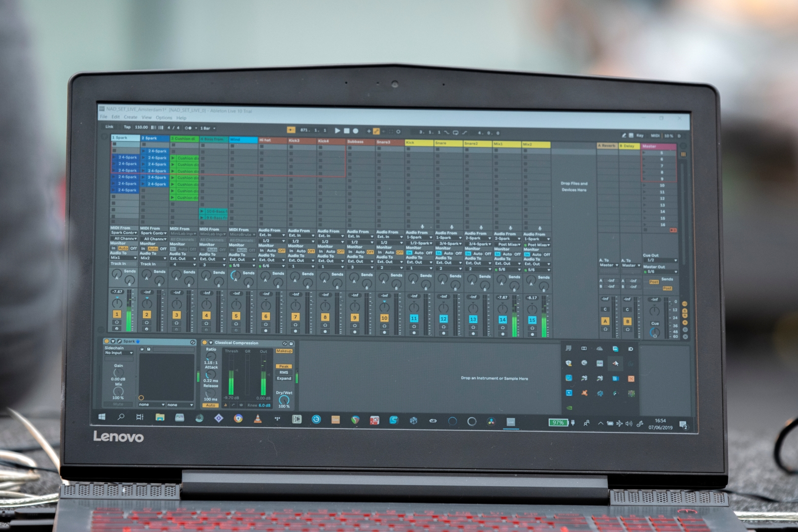Image resolution: width=798 pixels, height=532 pixels.
Task: Toggle Draw Mode pencil icon
Action: pos(624,135)
